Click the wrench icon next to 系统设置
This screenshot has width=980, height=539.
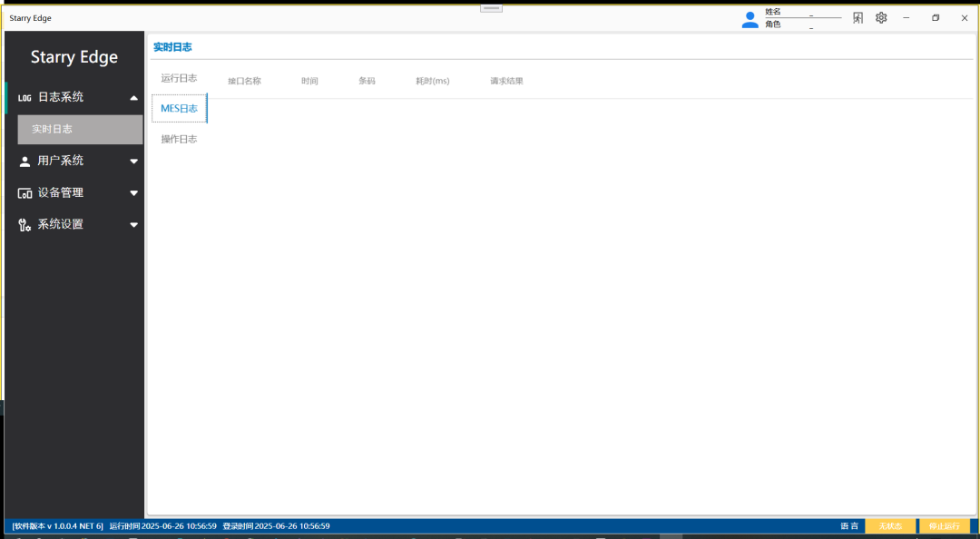click(x=24, y=224)
